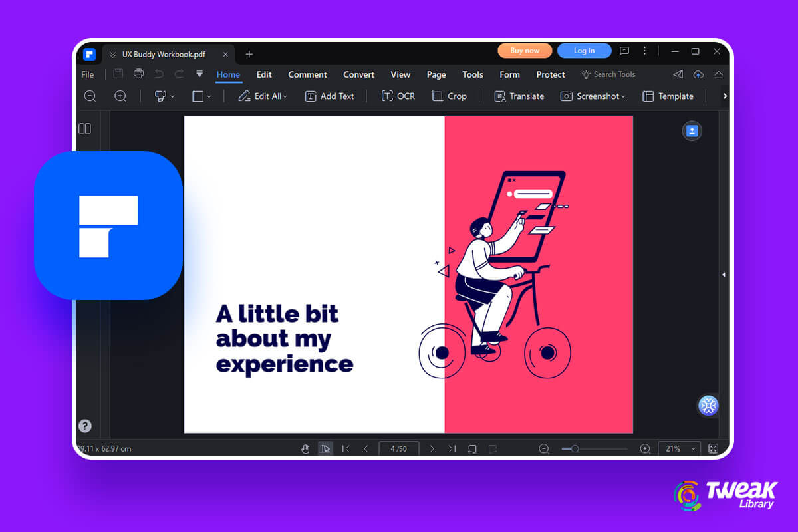Viewport: 798px width, 532px height.
Task: Open the Tools menu tab
Action: pyautogui.click(x=472, y=74)
